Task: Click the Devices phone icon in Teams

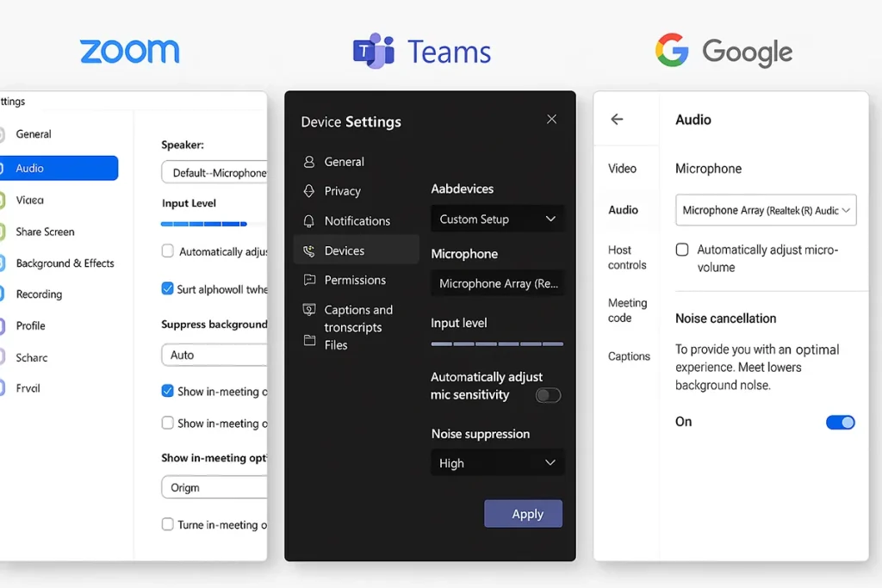Action: pos(309,251)
